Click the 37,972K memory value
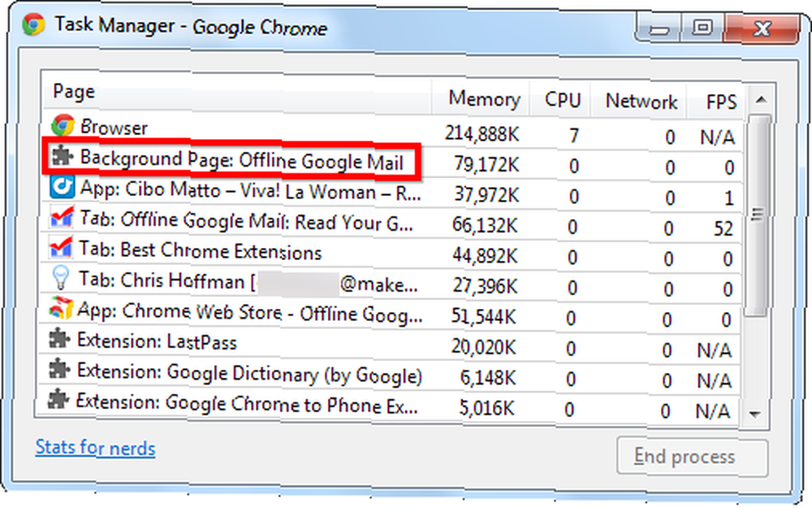 pyautogui.click(x=486, y=194)
